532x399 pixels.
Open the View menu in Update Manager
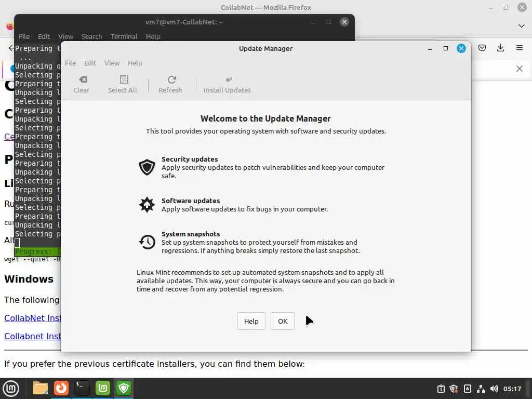click(112, 63)
